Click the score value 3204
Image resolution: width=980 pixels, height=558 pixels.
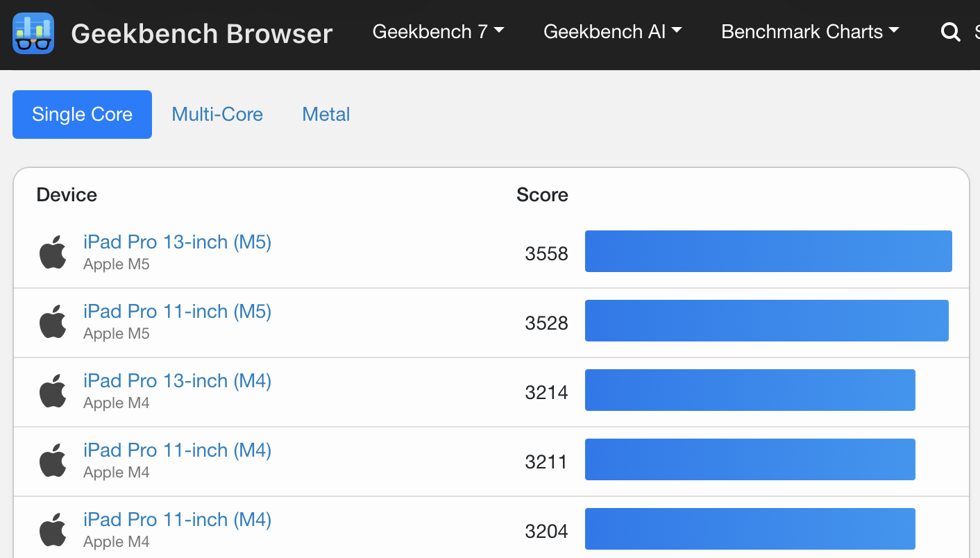pos(546,532)
